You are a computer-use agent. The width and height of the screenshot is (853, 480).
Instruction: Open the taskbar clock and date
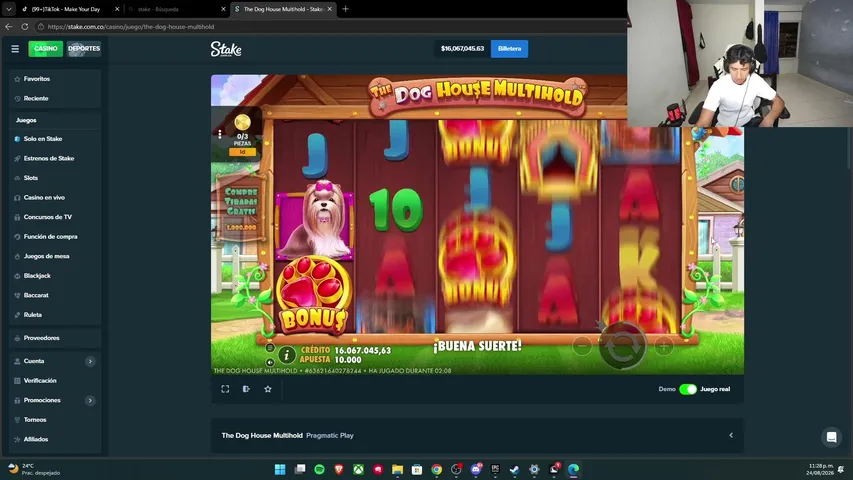click(x=820, y=469)
